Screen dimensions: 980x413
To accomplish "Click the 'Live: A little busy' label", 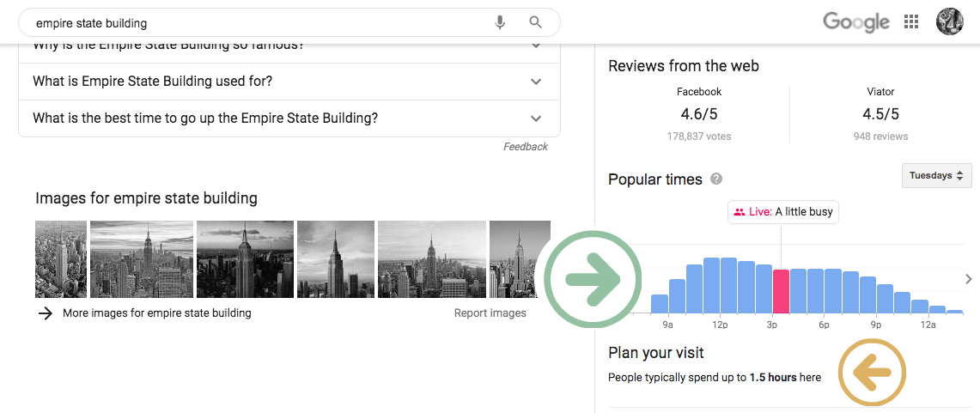I will tap(783, 212).
